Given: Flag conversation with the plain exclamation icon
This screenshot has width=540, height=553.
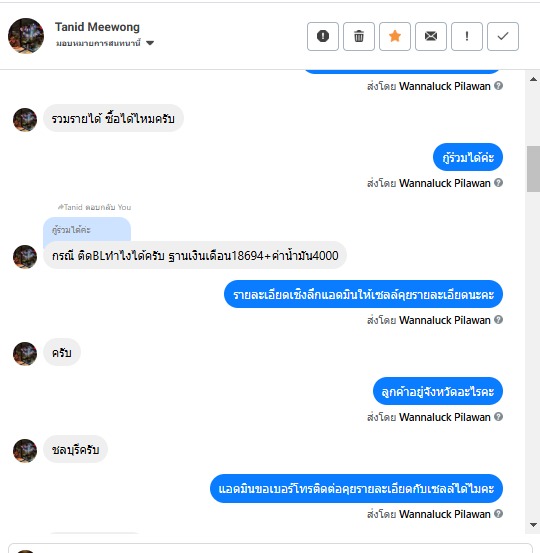Looking at the screenshot, I should point(467,36).
